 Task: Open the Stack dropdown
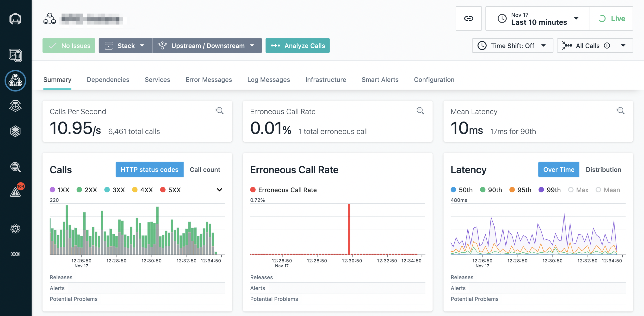[x=125, y=46]
